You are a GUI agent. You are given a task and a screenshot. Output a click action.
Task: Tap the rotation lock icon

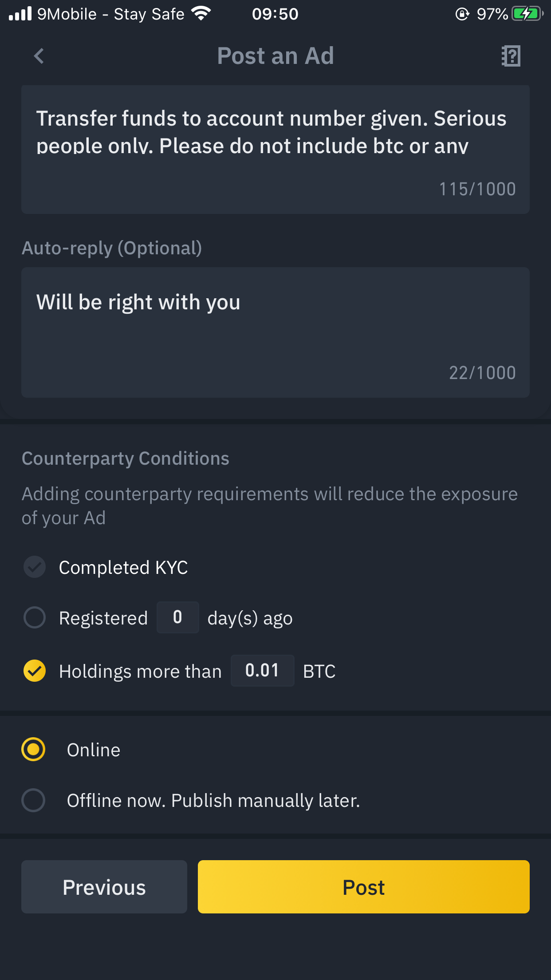[x=462, y=14]
